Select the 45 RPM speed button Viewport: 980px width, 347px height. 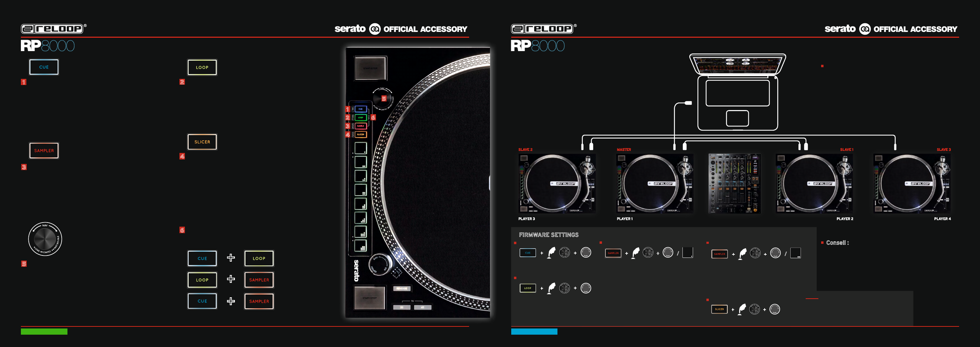[x=423, y=307]
